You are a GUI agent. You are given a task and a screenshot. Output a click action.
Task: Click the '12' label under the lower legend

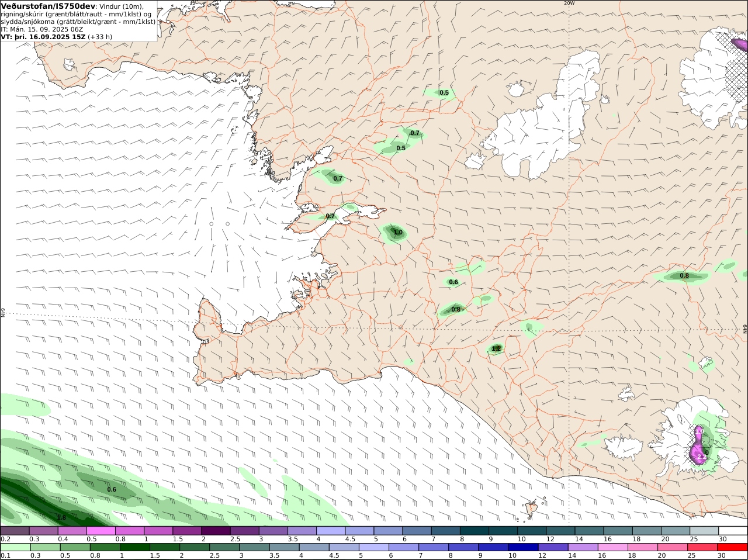[x=542, y=555]
